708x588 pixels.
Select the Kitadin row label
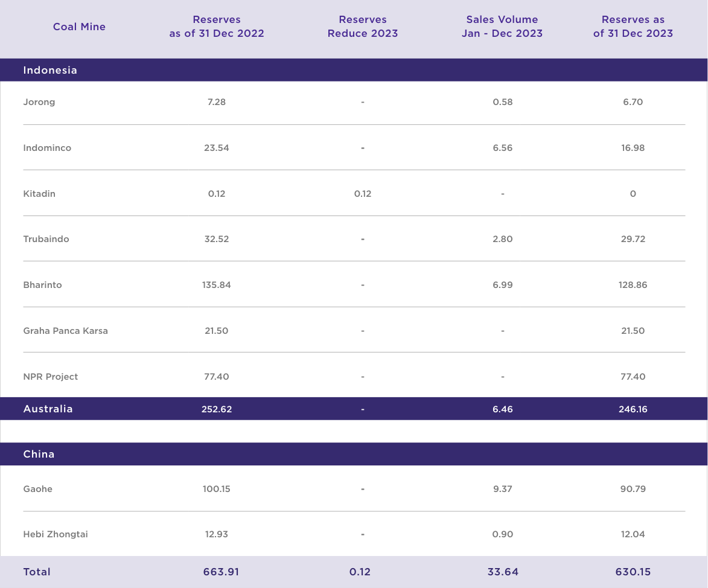39,194
